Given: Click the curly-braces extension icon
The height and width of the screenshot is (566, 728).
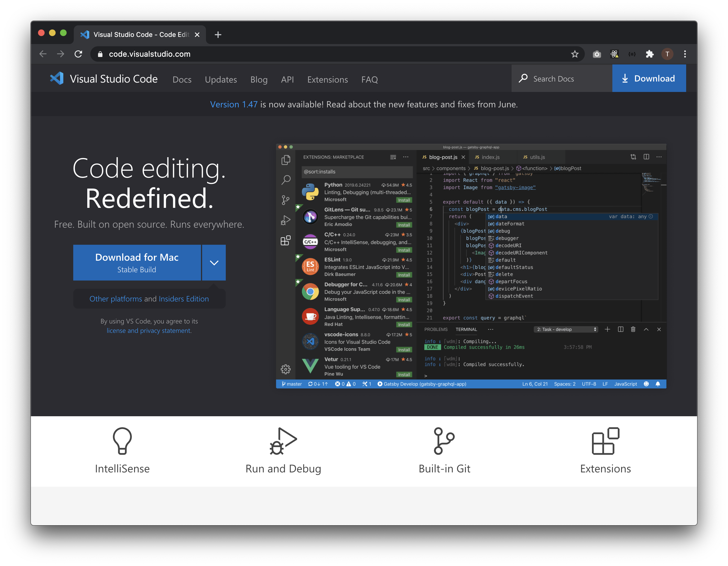Looking at the screenshot, I should pyautogui.click(x=632, y=54).
